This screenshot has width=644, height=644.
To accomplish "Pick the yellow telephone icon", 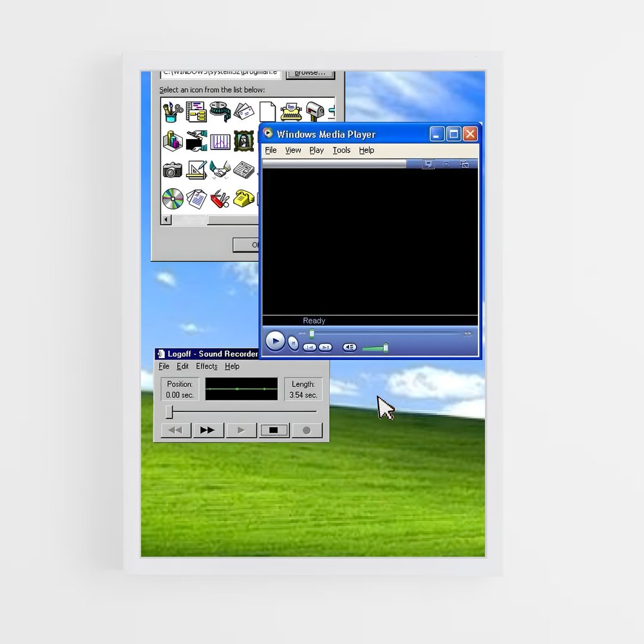I will pos(244,199).
